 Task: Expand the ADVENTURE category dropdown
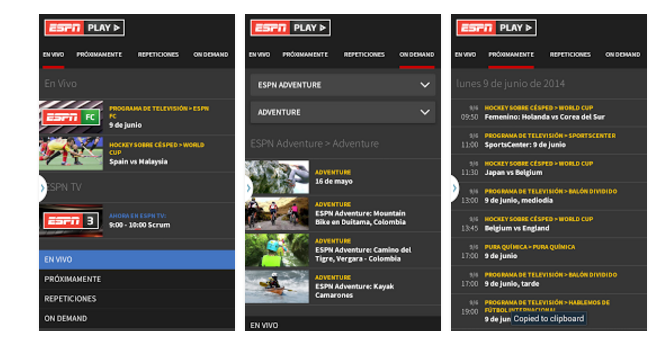tap(343, 113)
